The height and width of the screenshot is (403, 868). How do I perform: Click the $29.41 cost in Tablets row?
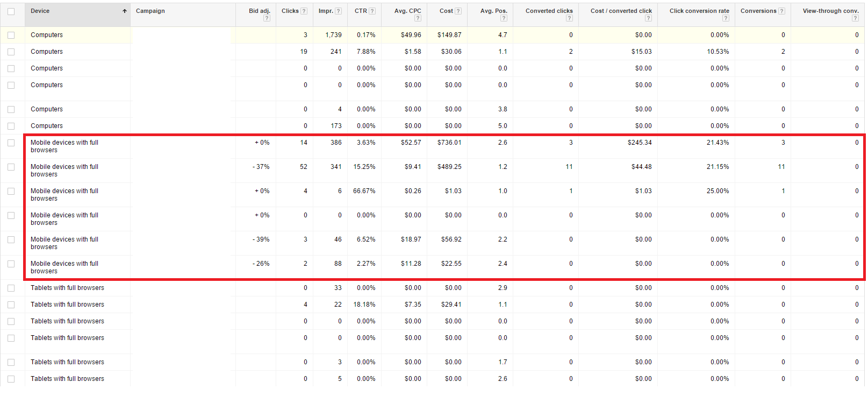click(451, 305)
